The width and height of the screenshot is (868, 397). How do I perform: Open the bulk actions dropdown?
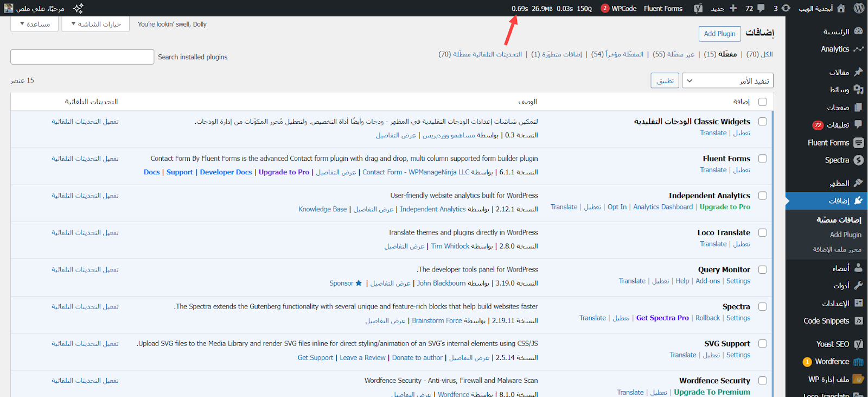[x=727, y=81]
